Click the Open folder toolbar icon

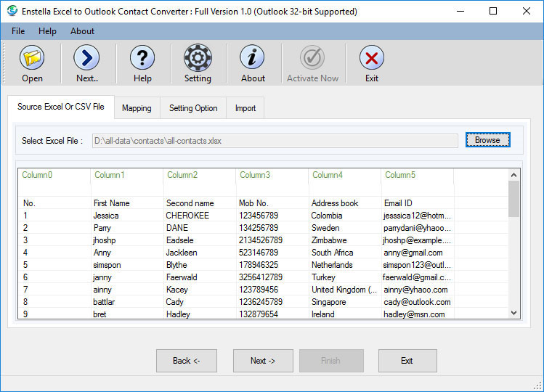pos(32,58)
